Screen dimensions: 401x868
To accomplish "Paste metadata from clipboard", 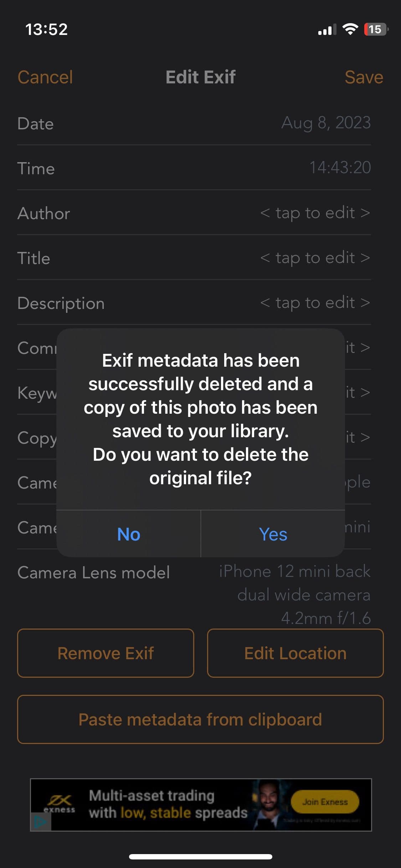I will (x=200, y=719).
